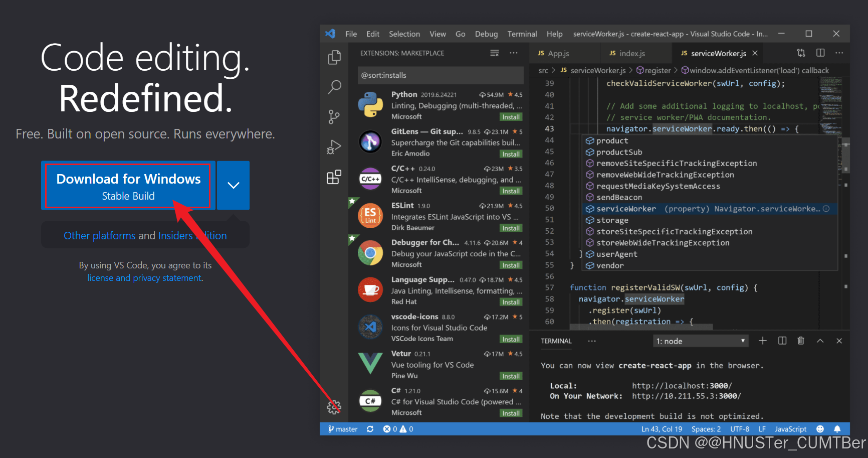Open errors and warnings count in status bar

[x=398, y=429]
